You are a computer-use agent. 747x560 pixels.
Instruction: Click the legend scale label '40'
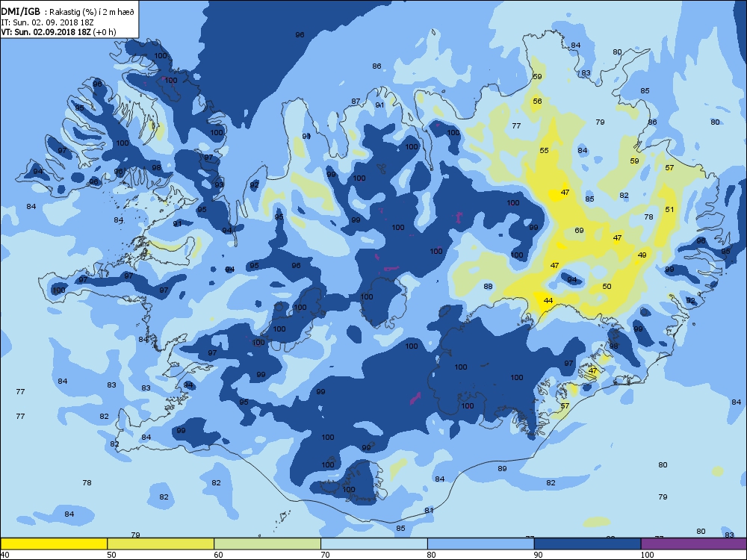[4, 555]
